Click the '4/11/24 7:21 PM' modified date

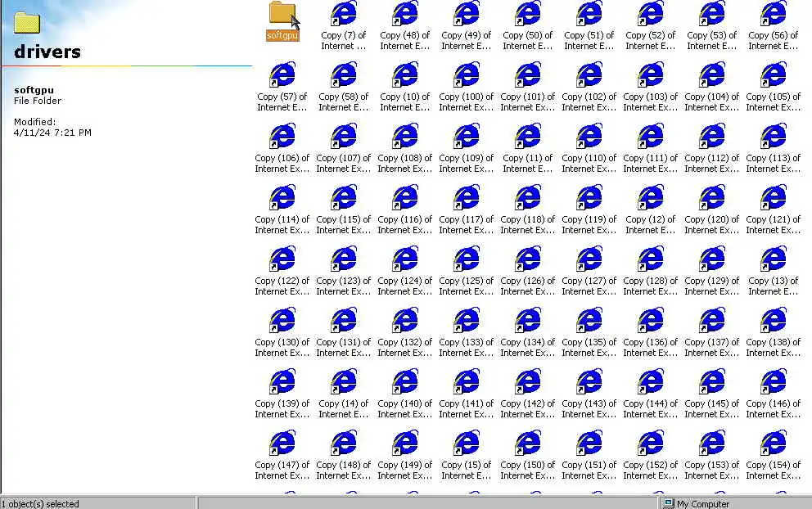pyautogui.click(x=52, y=133)
